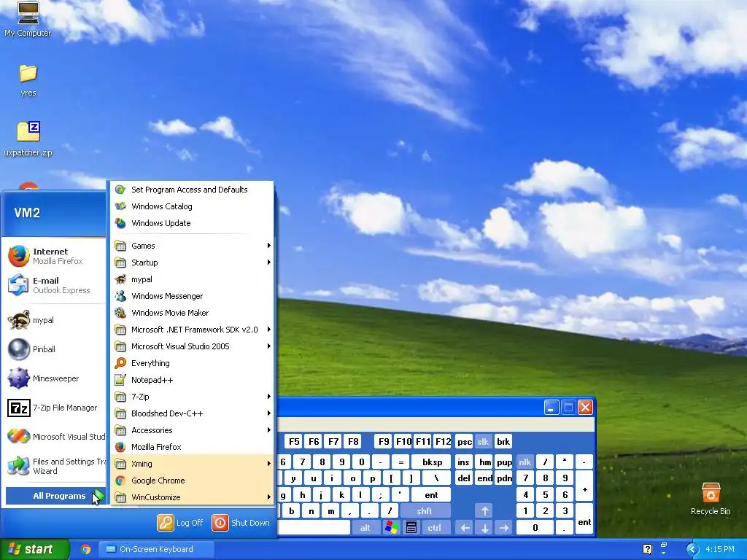The height and width of the screenshot is (560, 747).
Task: Expand the Games submenu
Action: pos(193,246)
